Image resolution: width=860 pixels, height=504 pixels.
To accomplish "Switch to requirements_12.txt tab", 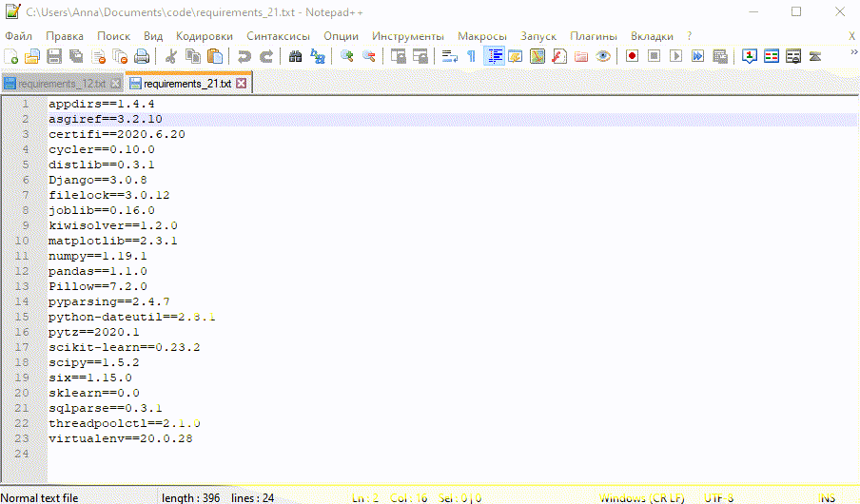I will [62, 84].
